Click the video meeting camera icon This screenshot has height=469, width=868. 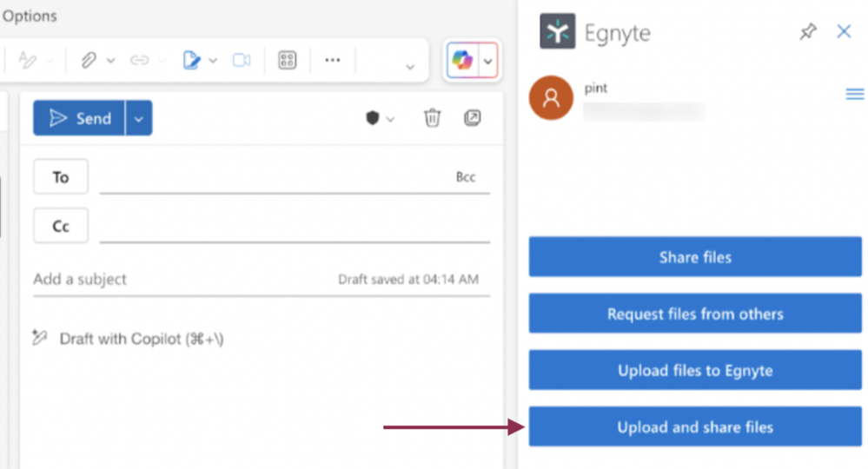(x=241, y=60)
